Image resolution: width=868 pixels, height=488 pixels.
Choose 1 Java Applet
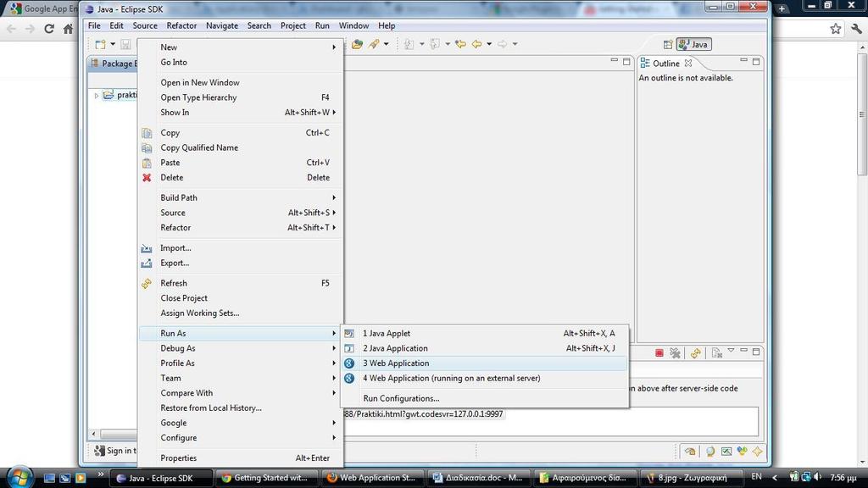pos(484,334)
